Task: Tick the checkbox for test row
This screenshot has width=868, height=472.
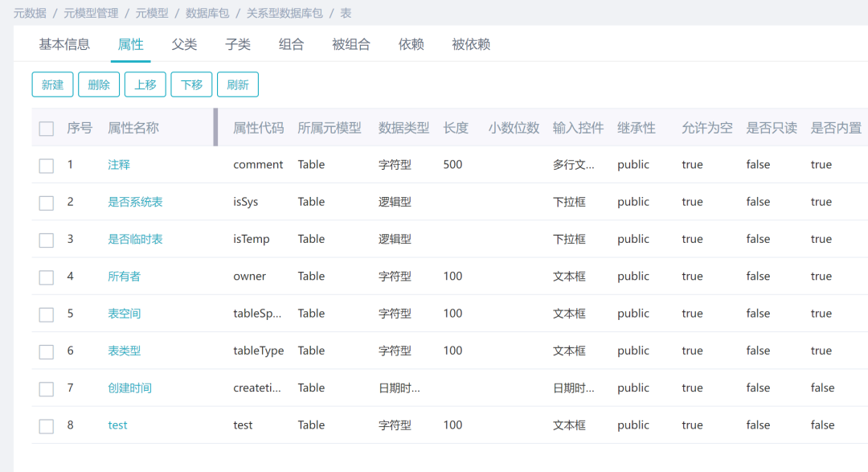Action: point(47,425)
